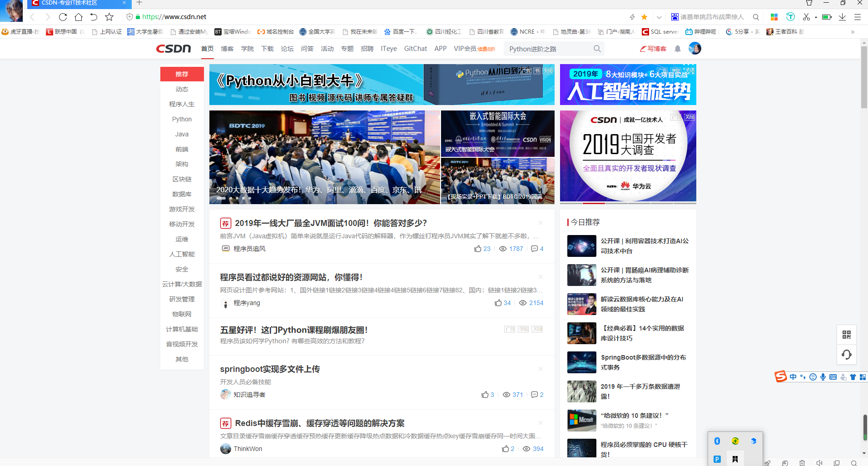Open VIP会员 in the navigation

click(465, 49)
